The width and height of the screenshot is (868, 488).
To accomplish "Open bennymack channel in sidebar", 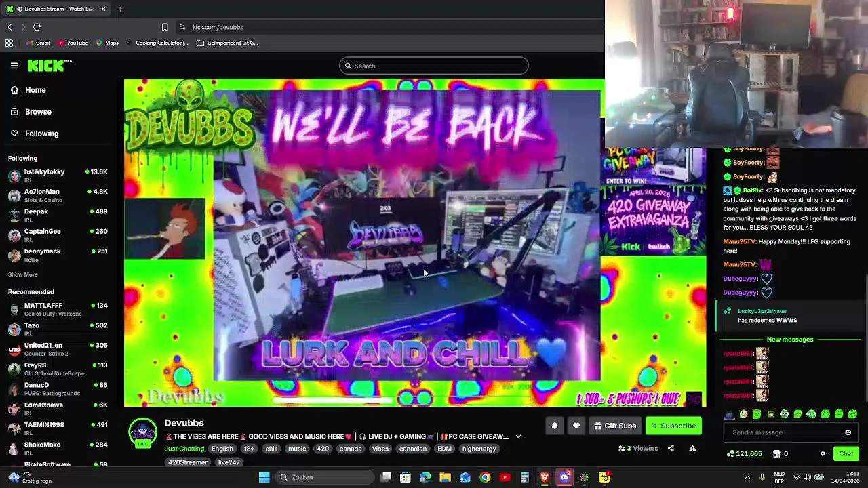I will (59, 255).
